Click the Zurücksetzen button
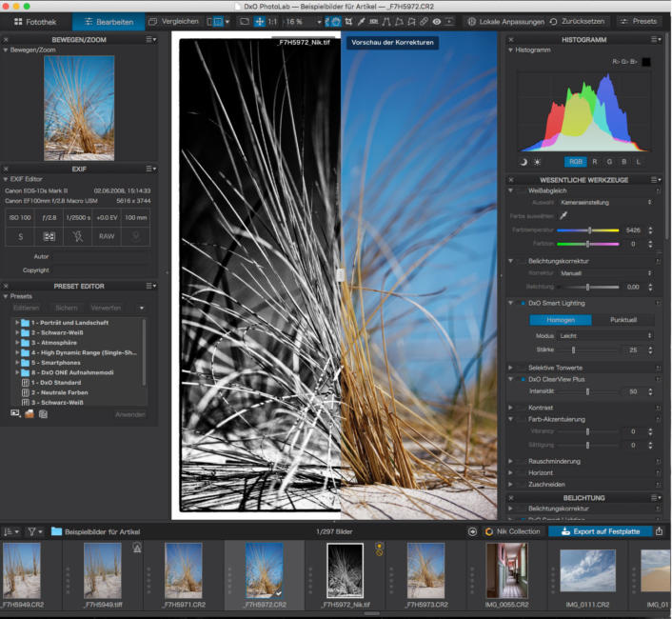Viewport: 672px width, 619px height. point(577,22)
